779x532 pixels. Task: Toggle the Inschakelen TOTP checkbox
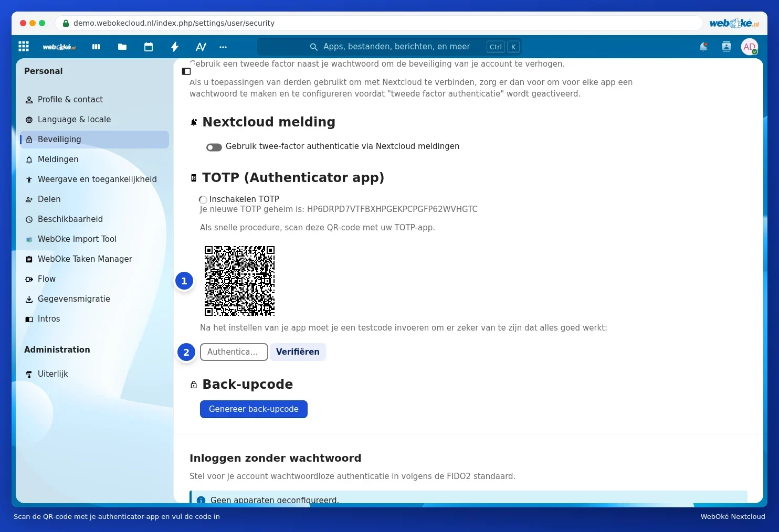[x=203, y=199]
